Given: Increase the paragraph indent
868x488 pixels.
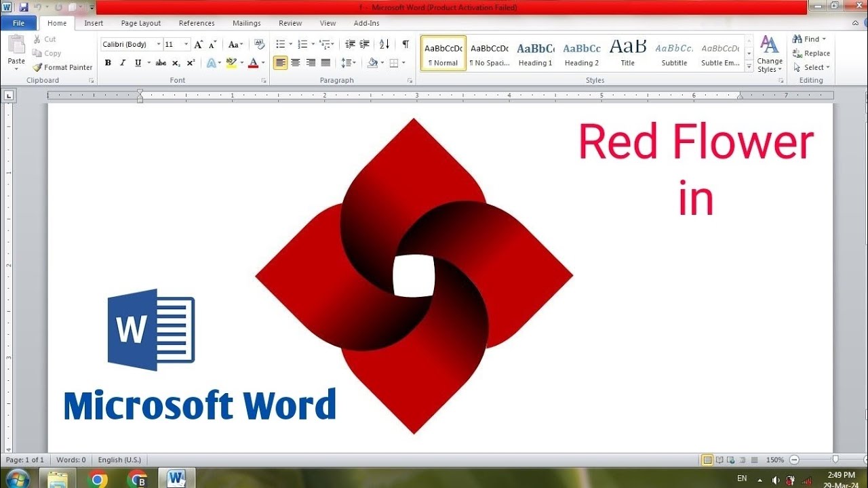Looking at the screenshot, I should pos(365,45).
